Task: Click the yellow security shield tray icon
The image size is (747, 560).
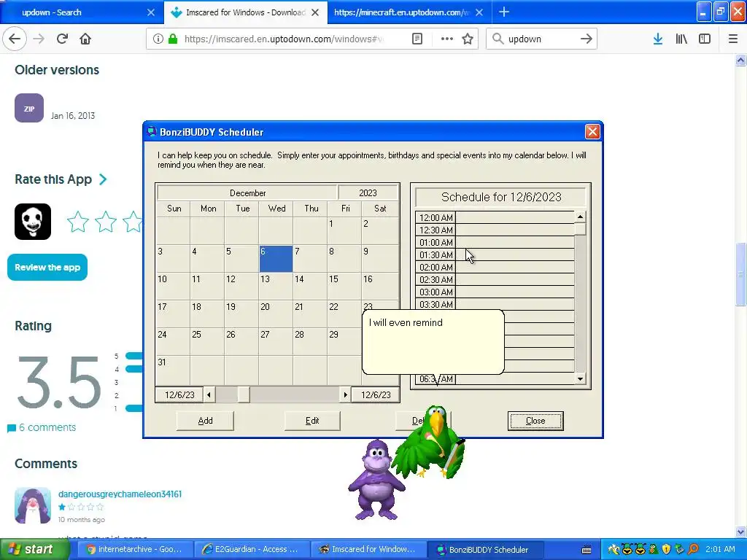Action: (666, 550)
